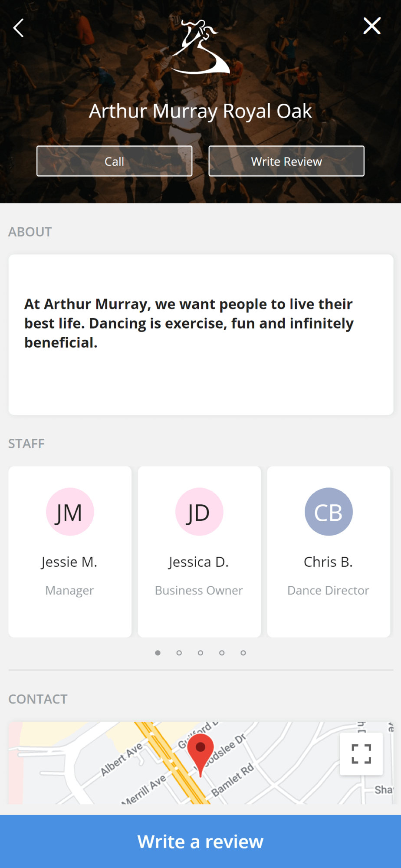Click the CONTACT section heading

pyautogui.click(x=38, y=699)
